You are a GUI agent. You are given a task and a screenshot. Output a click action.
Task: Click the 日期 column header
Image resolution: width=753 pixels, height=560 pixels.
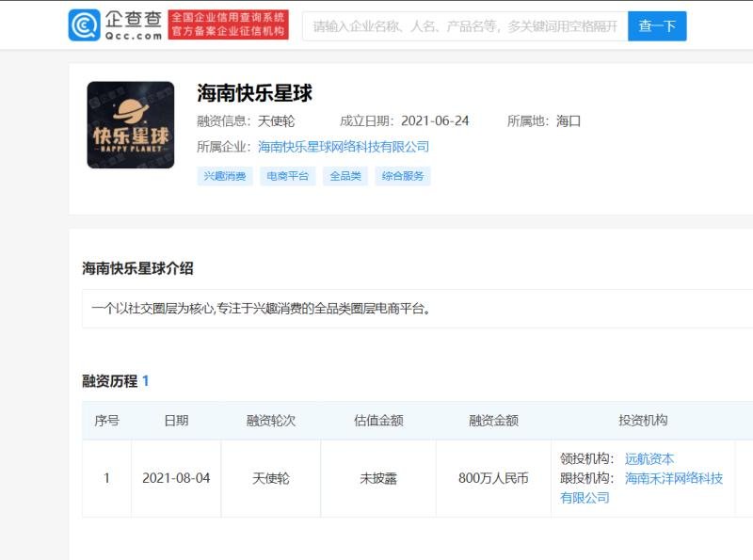176,421
